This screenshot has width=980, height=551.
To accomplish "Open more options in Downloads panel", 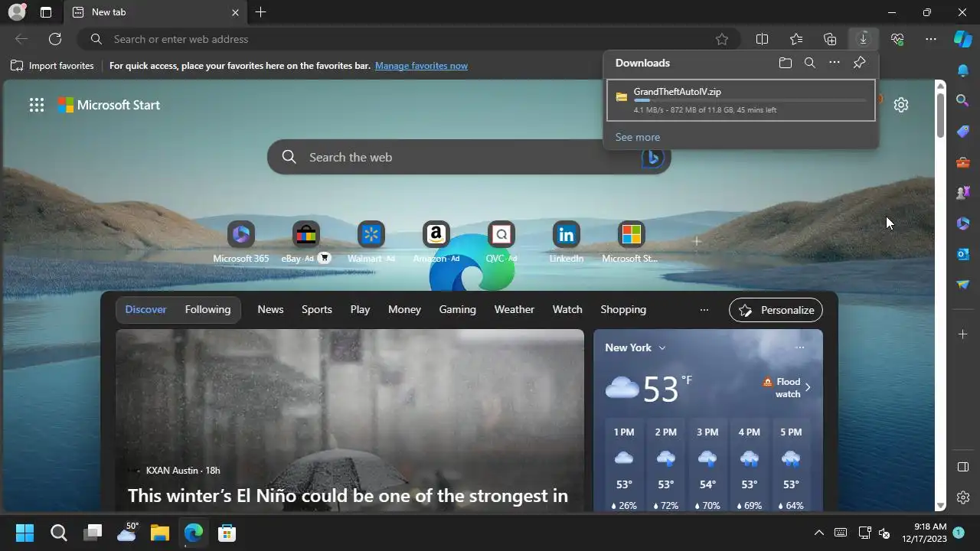I will pyautogui.click(x=835, y=63).
